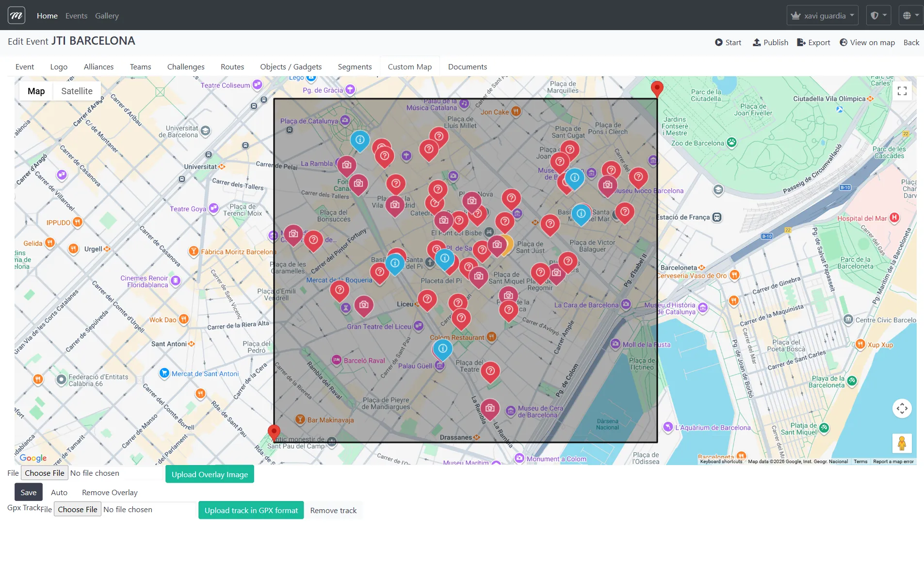Expand the shield dropdown menu
924x567 pixels.
(878, 16)
